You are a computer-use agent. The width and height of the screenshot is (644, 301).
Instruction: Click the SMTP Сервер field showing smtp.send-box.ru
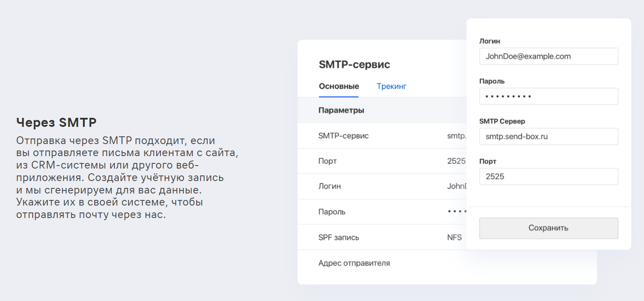pos(548,136)
